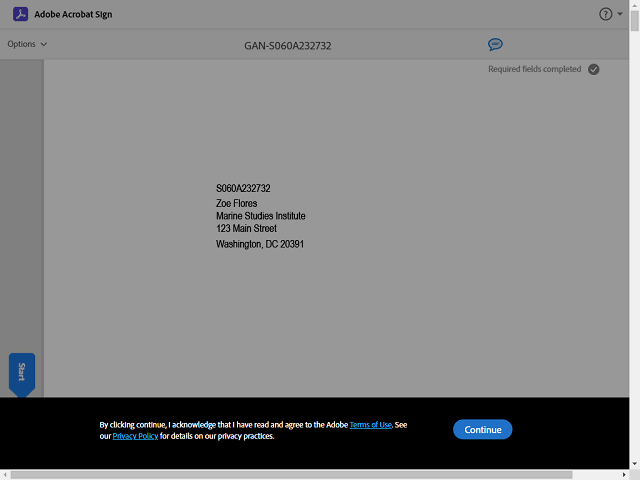The image size is (640, 480).
Task: Click the Adobe Acrobat Sign logo icon
Action: tap(20, 14)
